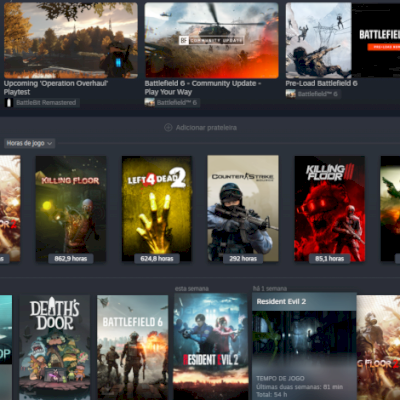Click the Resident Evil 2 title in hover card
Screen dimensions: 400x400
[x=281, y=301]
